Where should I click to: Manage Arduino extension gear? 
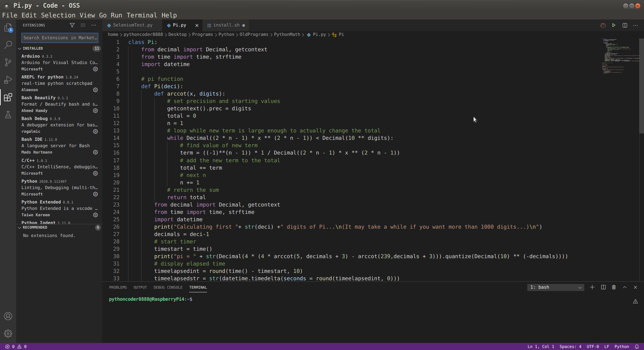(96, 69)
